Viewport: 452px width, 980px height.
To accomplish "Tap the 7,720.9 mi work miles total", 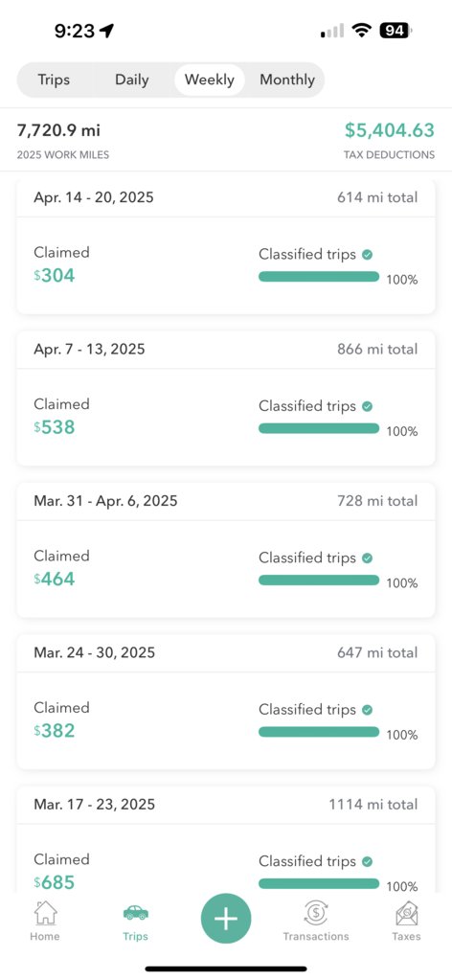I will (x=58, y=130).
